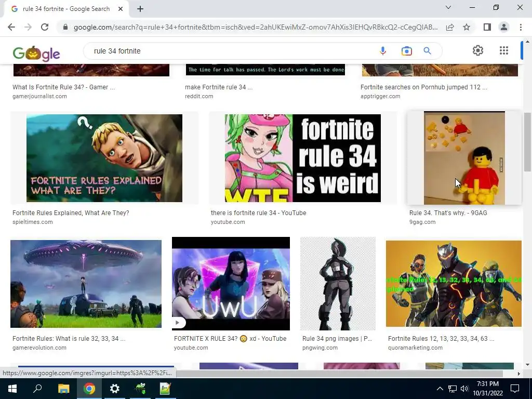Go back using browser back arrow
The height and width of the screenshot is (399, 532).
(11, 27)
